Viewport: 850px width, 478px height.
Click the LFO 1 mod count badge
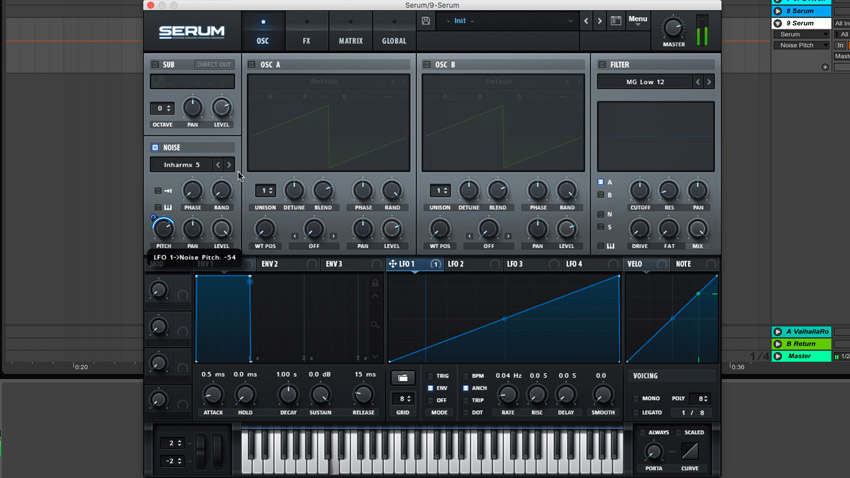435,264
